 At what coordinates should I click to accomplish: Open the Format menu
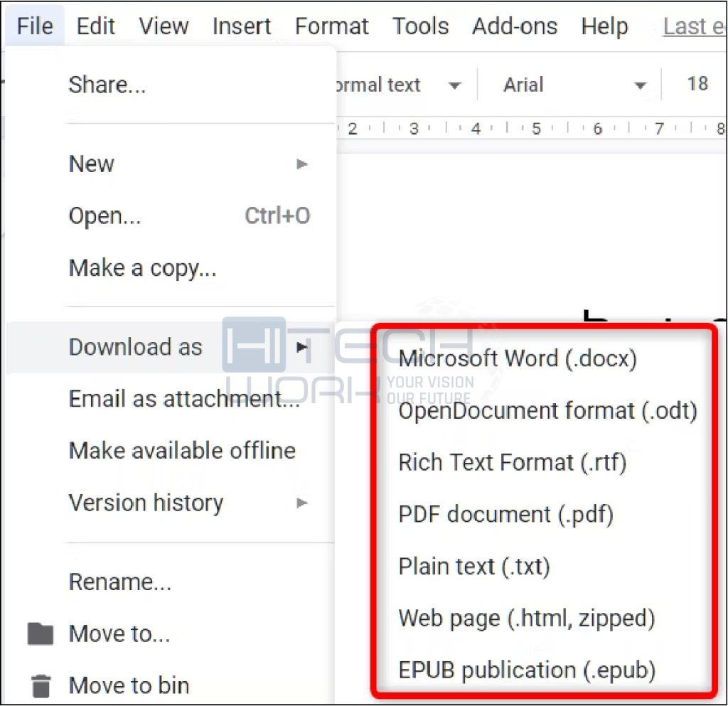pyautogui.click(x=332, y=26)
